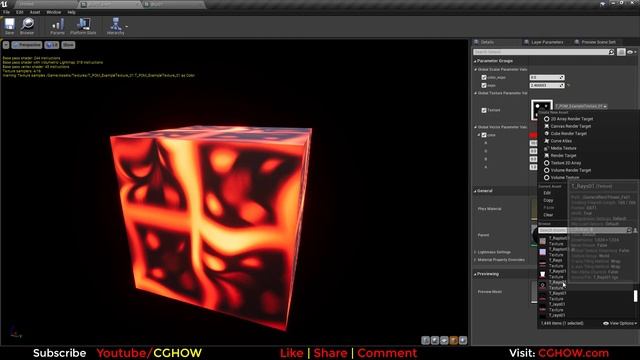Click the Layer Parameters tab icon
Image resolution: width=640 pixels, height=360 pixels.
point(527,42)
